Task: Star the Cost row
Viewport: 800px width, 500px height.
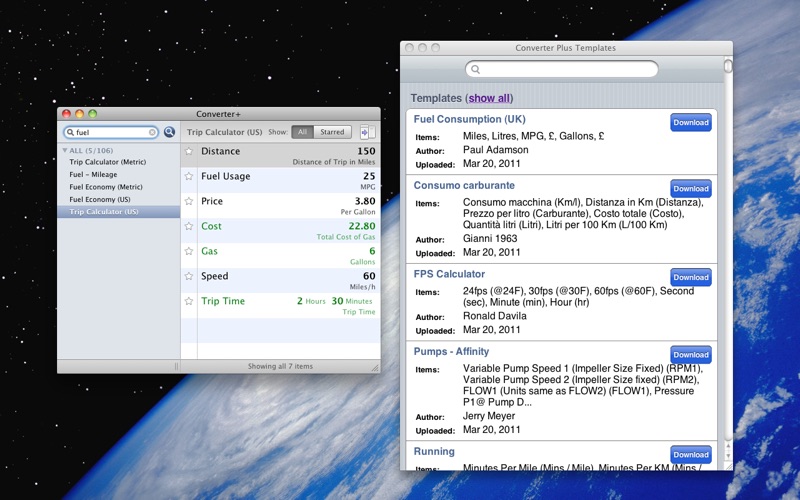Action: [189, 226]
